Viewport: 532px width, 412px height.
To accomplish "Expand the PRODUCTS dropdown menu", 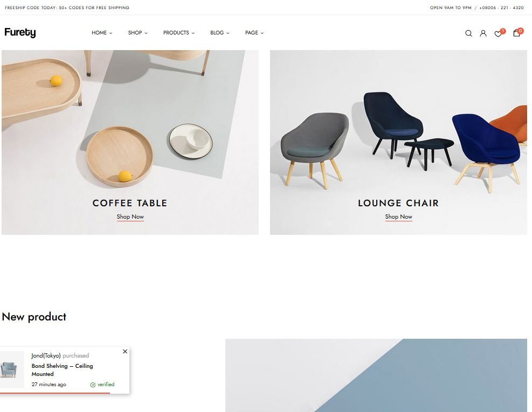I will (x=179, y=33).
